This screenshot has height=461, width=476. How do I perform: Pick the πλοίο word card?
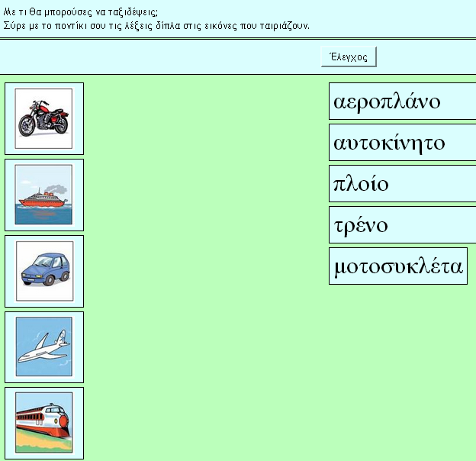[x=402, y=184]
